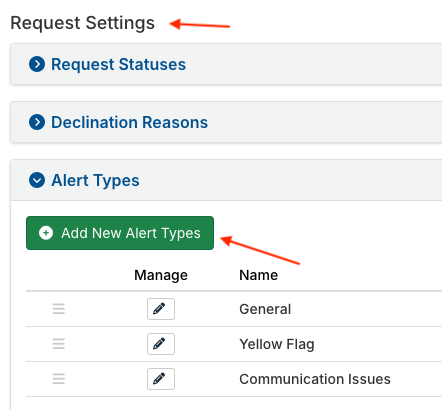Expand the Request Statuses chevron icon
The width and height of the screenshot is (442, 410).
click(37, 64)
